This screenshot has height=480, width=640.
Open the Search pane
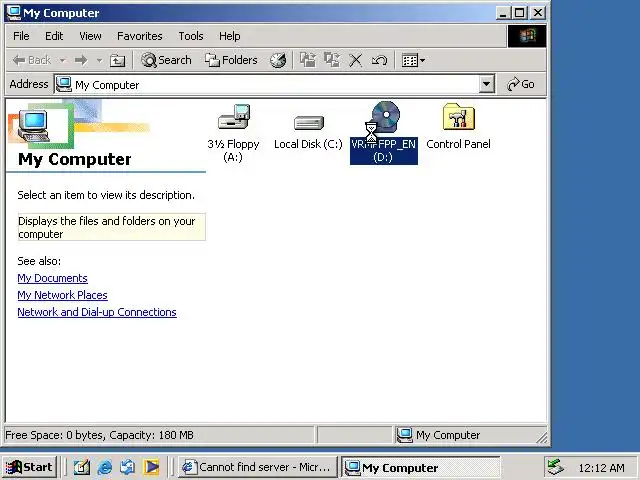click(x=166, y=60)
